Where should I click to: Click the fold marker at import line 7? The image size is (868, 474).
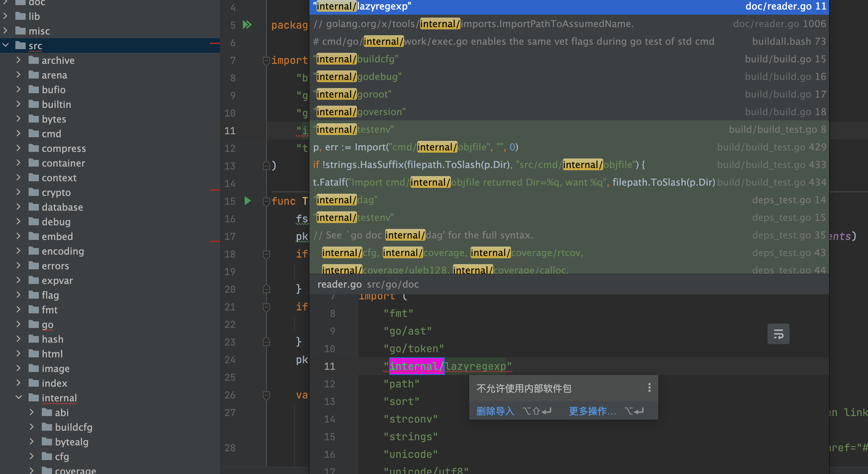(x=266, y=61)
